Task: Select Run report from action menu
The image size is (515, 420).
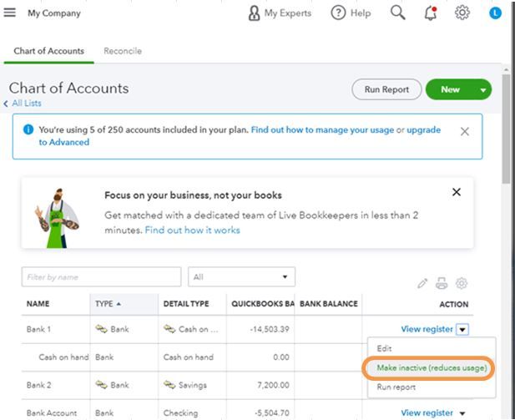Action: [x=396, y=387]
